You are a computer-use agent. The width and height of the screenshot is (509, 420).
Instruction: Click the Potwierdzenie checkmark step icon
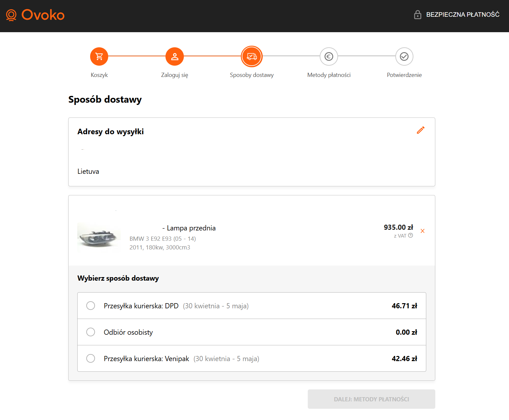click(x=404, y=56)
